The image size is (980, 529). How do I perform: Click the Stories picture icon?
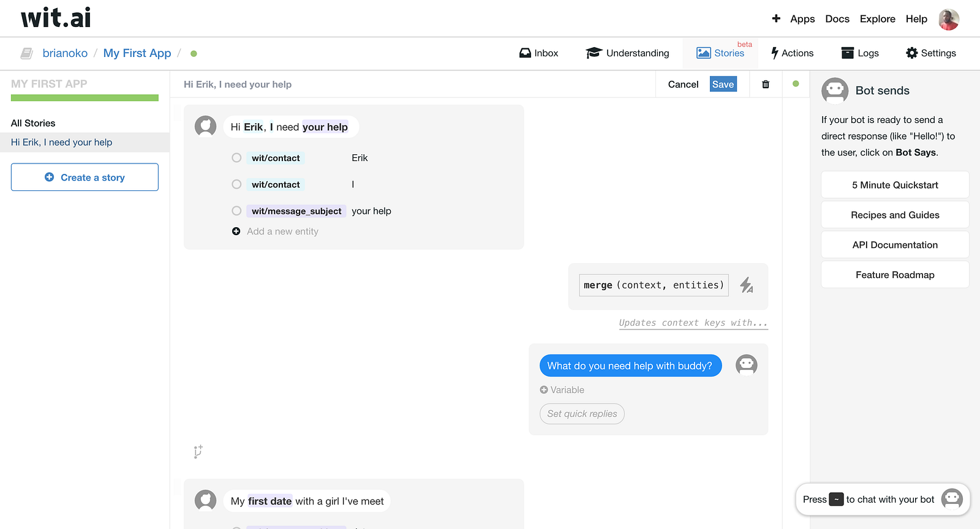point(704,53)
